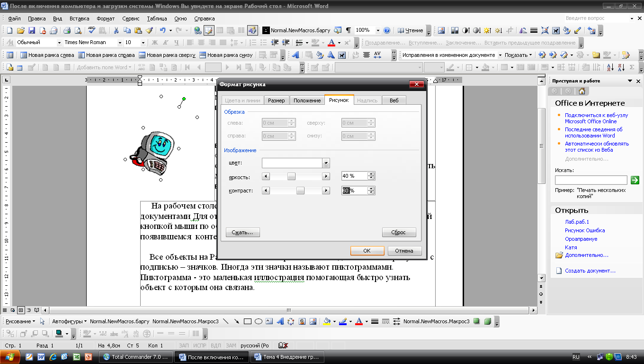This screenshot has width=644, height=364.
Task: Click the Сброс button
Action: pos(399,233)
